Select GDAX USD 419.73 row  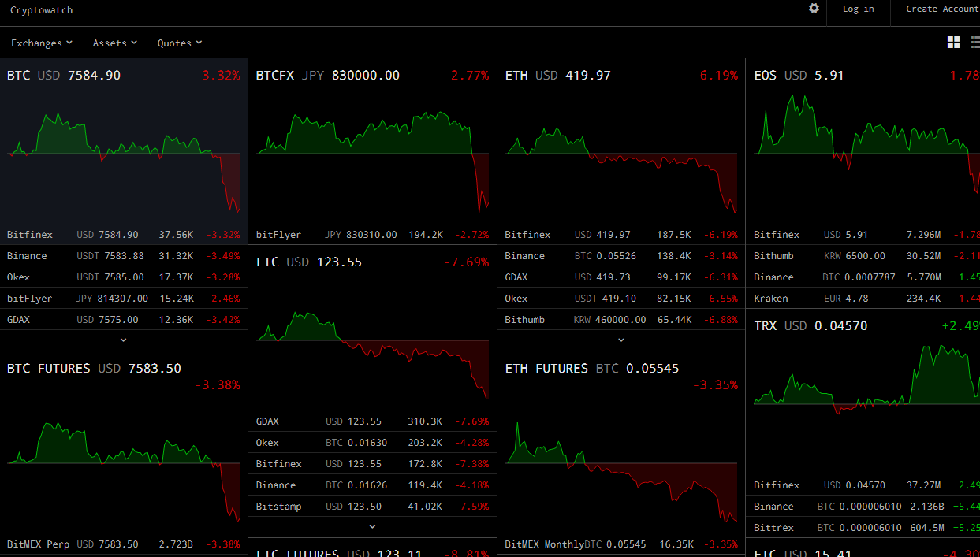pyautogui.click(x=621, y=277)
